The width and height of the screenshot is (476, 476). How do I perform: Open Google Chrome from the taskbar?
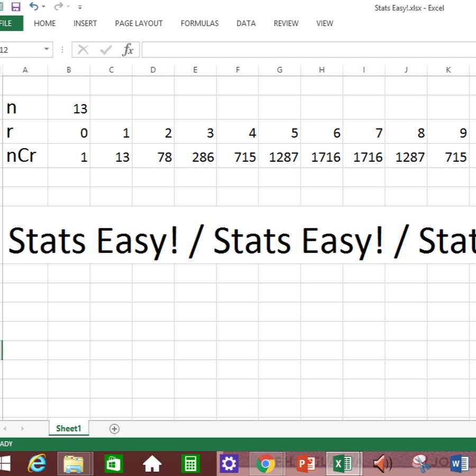[x=266, y=464]
